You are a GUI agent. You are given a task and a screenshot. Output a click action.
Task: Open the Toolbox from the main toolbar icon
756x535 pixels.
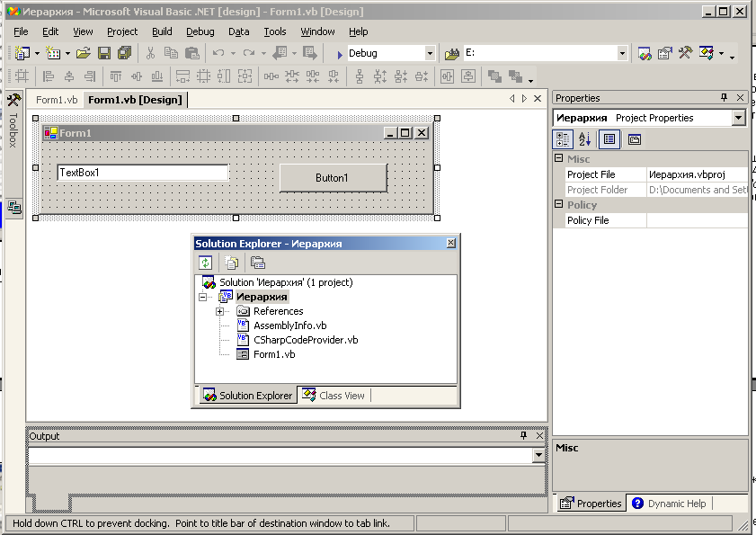coord(685,52)
